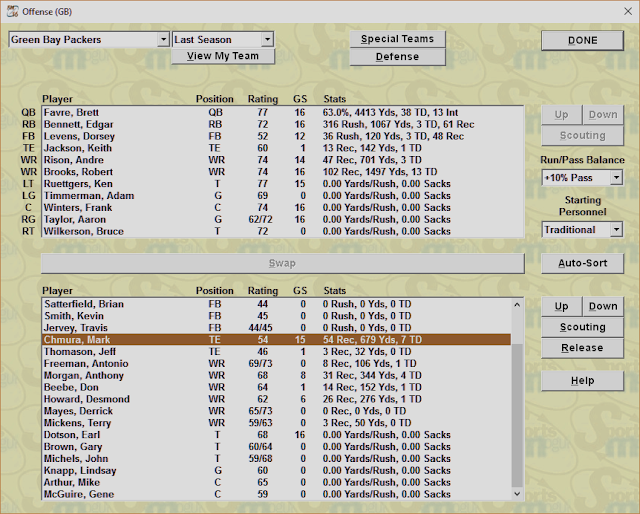Select bench player Beebe, Don
The width and height of the screenshot is (640, 514).
[x=276, y=387]
